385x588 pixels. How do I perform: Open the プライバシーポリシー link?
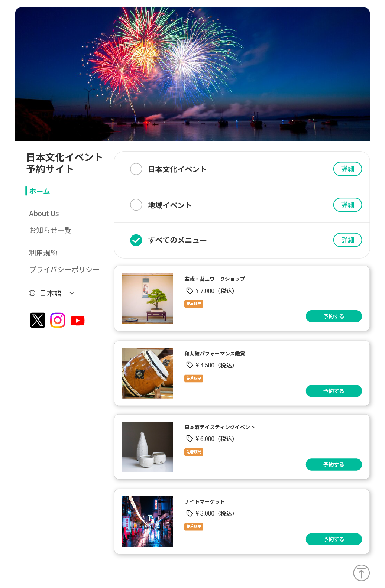point(64,270)
